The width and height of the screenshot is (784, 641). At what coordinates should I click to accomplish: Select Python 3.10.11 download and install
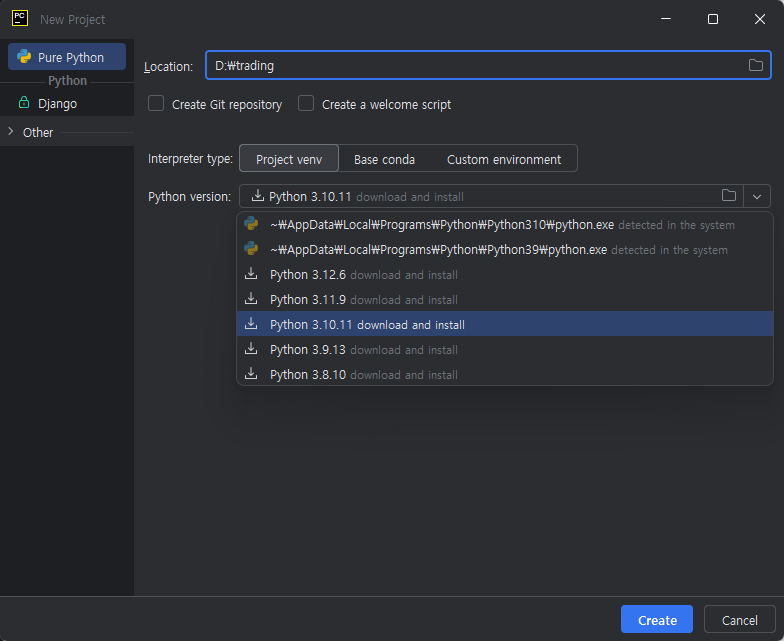(505, 324)
